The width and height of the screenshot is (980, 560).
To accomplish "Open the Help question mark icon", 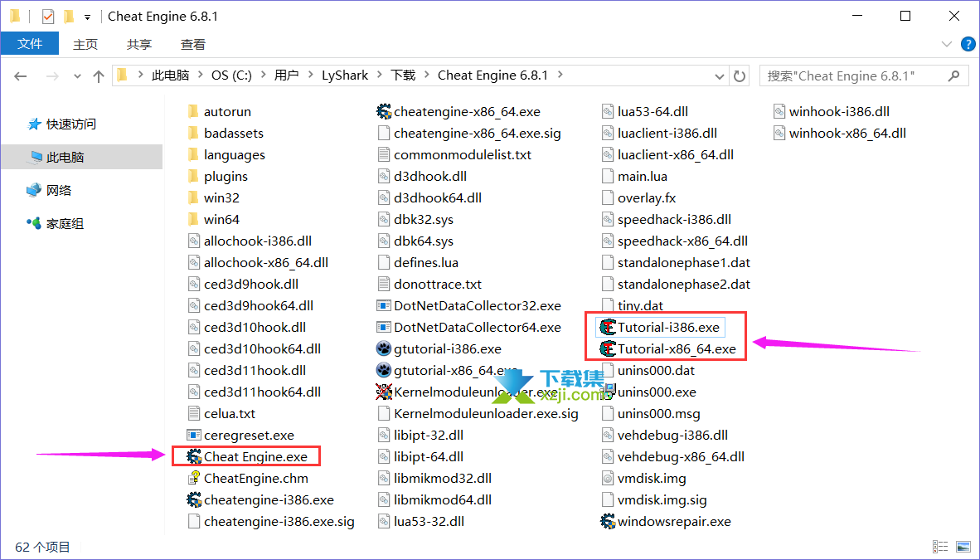I will coord(968,44).
